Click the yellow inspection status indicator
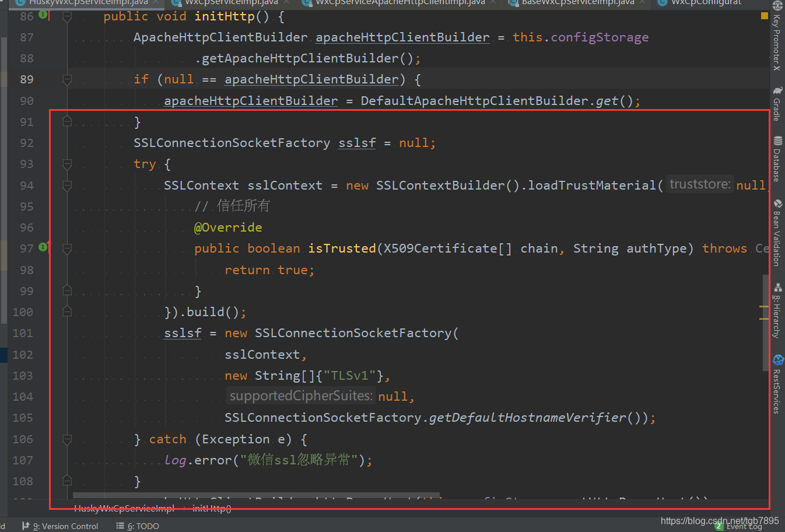 click(x=765, y=16)
